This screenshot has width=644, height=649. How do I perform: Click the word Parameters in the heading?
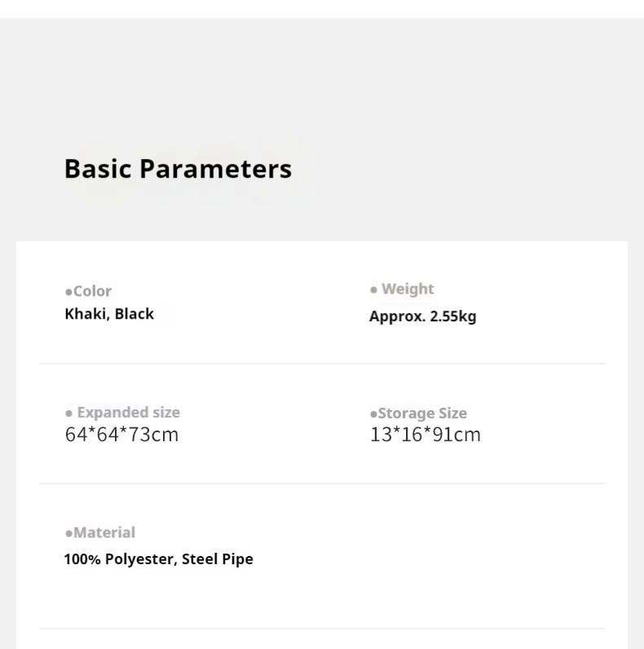(215, 169)
